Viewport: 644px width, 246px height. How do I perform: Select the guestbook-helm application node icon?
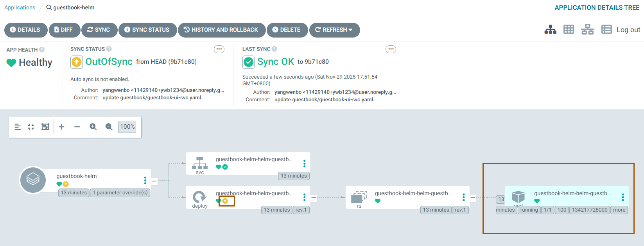click(33, 180)
